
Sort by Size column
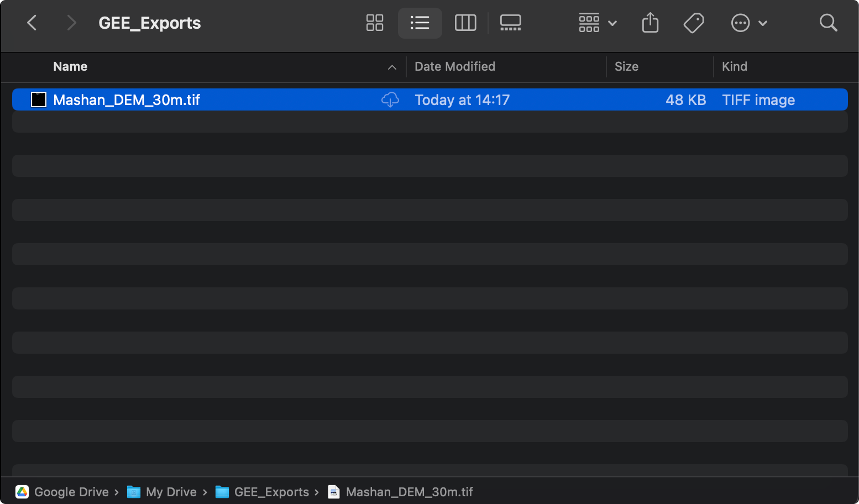point(626,66)
